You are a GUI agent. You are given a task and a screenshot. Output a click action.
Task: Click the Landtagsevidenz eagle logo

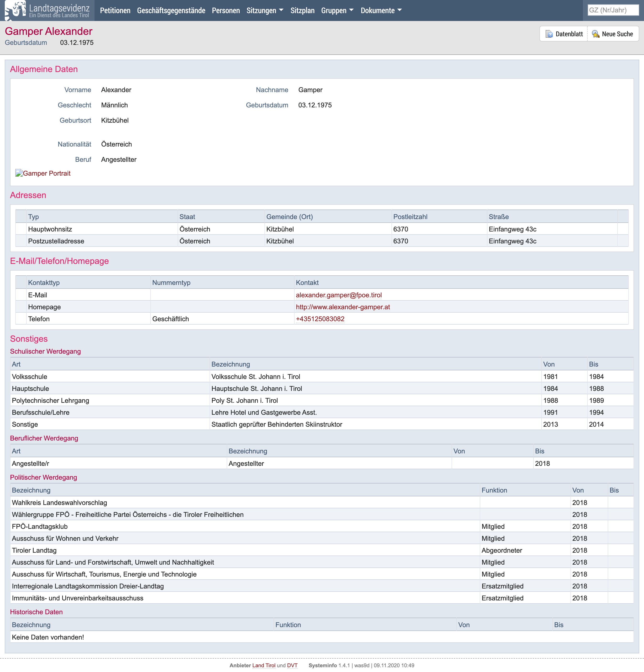[x=16, y=10]
